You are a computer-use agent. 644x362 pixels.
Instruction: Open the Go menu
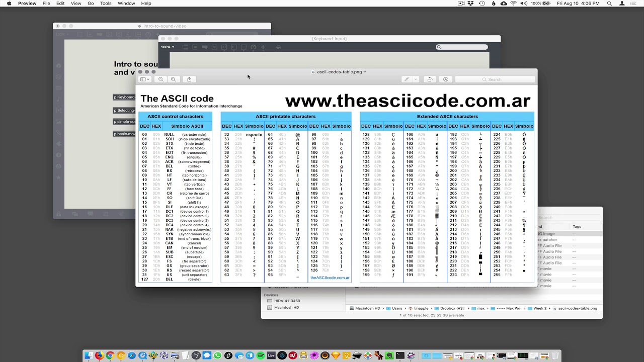click(x=91, y=4)
